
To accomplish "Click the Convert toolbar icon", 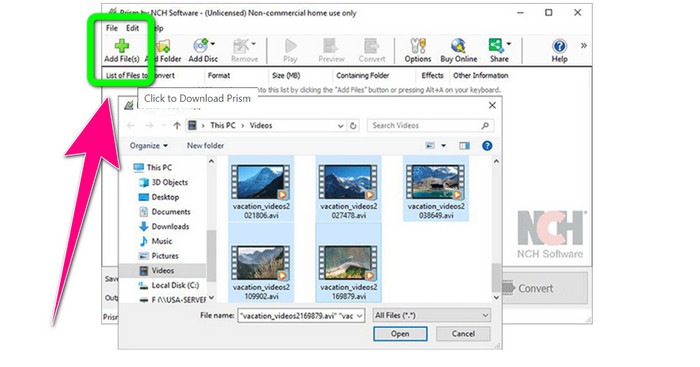I will point(371,46).
